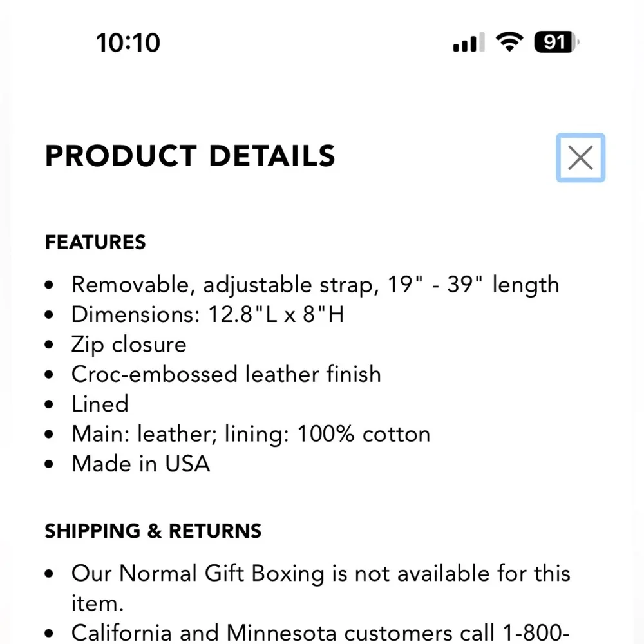644x644 pixels.
Task: Tap the Shipping & Returns section heading
Action: (x=153, y=531)
